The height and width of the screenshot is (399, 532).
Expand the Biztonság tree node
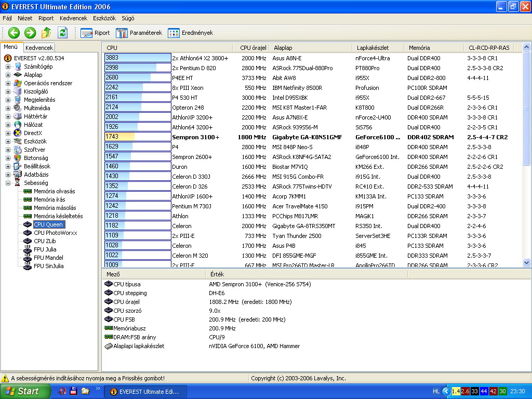(x=8, y=158)
